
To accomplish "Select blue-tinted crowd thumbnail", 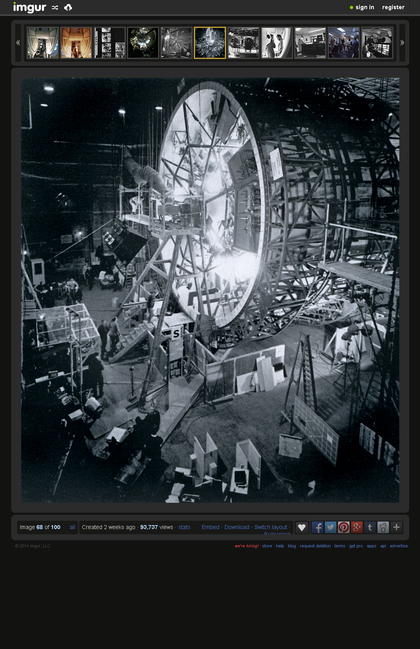I will click(343, 43).
